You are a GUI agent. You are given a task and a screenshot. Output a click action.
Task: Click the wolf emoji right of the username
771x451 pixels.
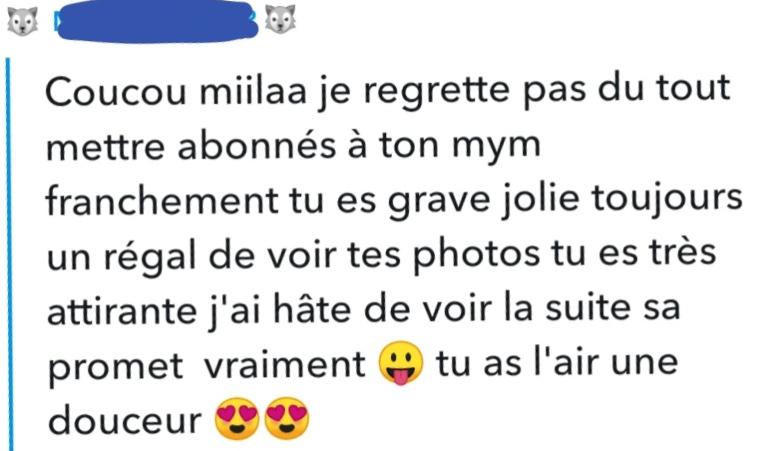[280, 19]
